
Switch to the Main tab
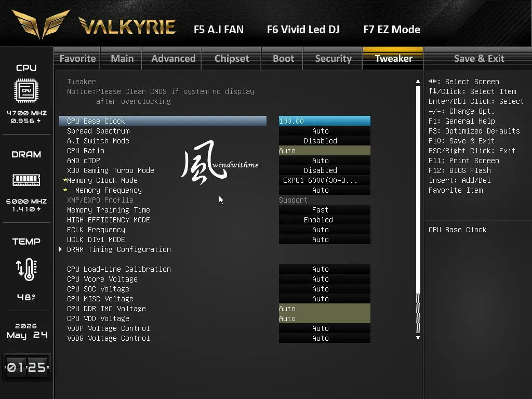pyautogui.click(x=122, y=58)
